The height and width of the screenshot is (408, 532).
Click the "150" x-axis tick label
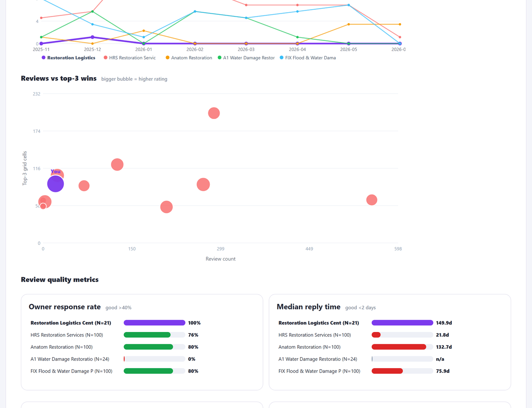pos(132,249)
